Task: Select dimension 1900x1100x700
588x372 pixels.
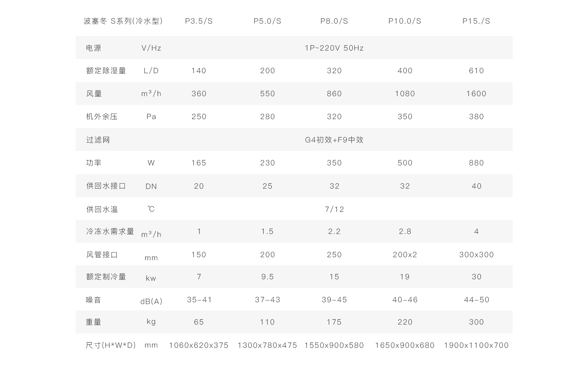Action: (x=476, y=345)
